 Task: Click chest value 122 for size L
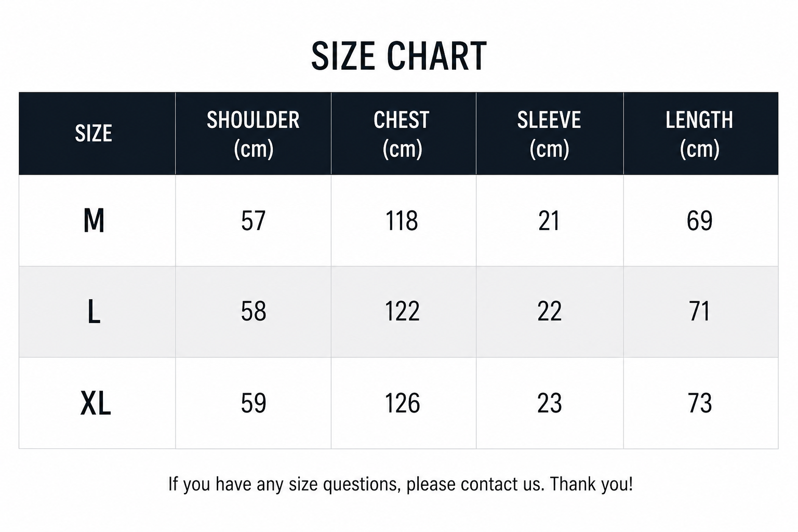[x=402, y=312]
